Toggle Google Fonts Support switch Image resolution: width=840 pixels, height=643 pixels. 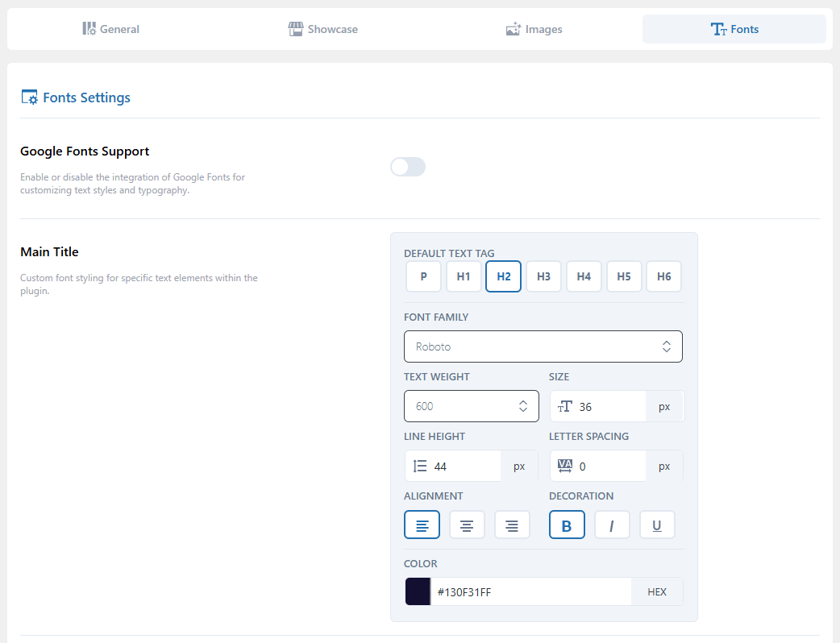408,167
